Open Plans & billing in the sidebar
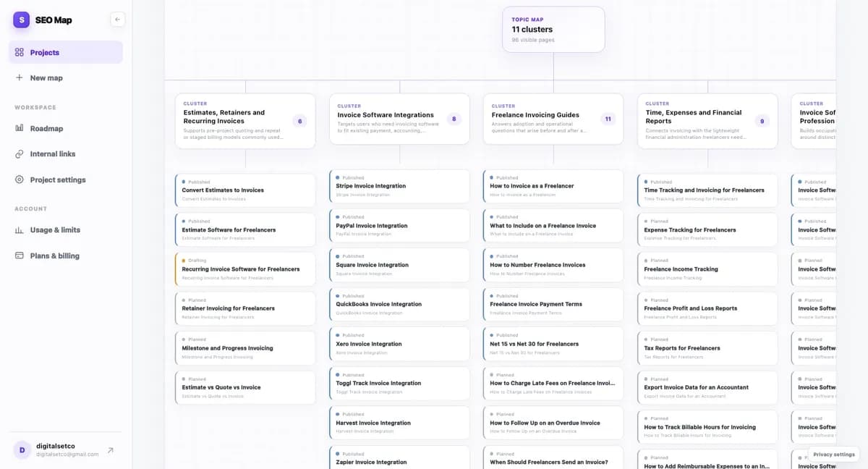Viewport: 868px width, 469px height. coord(66,255)
